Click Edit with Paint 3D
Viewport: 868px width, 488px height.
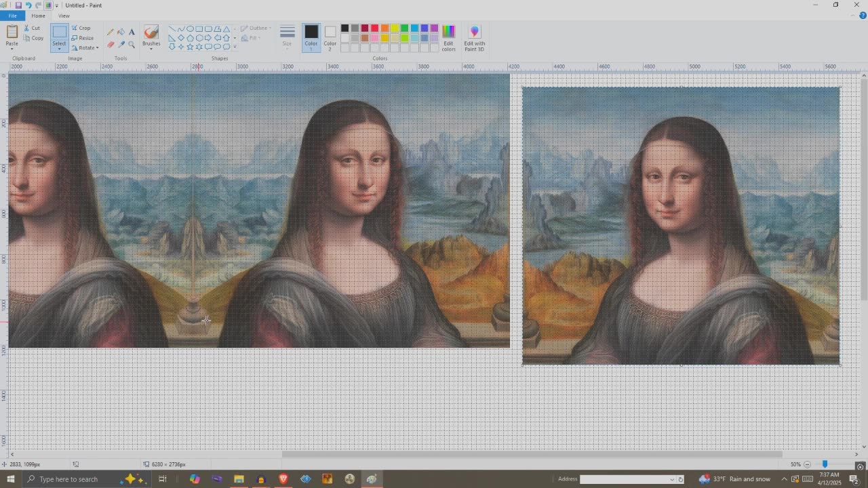[474, 39]
